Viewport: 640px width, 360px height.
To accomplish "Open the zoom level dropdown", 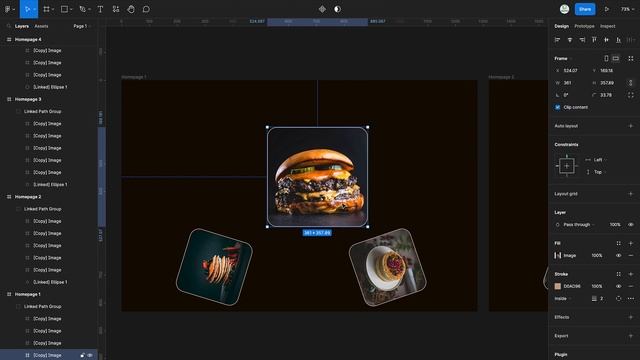I will tap(627, 9).
